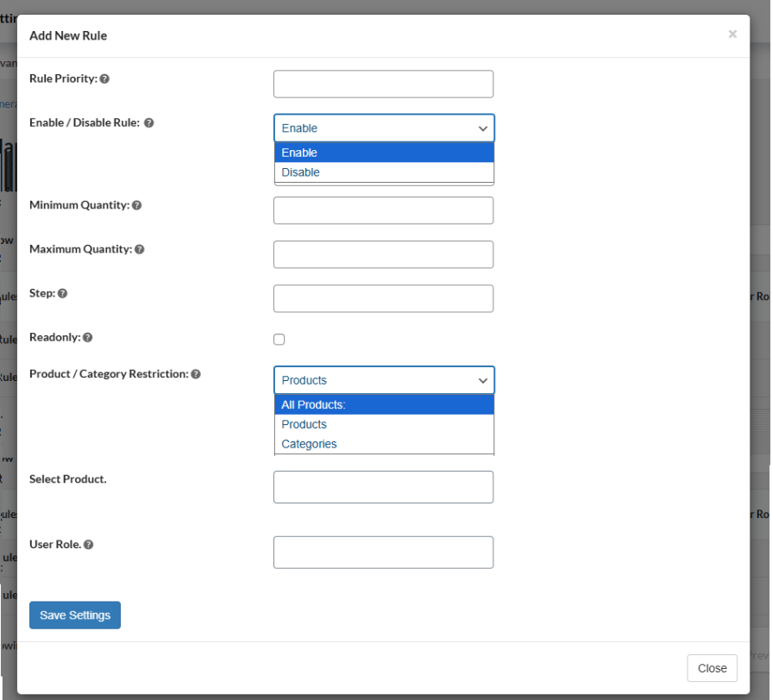
Task: Click the User Role input box
Action: click(383, 552)
